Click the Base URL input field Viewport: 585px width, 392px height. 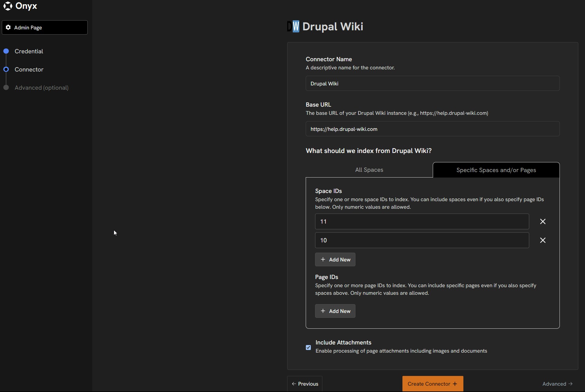point(432,129)
